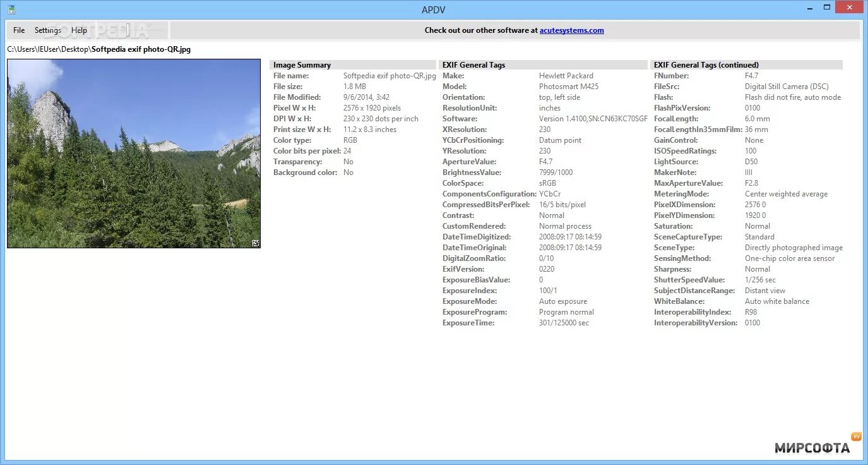Select the ExposureTime value 301/125000 sec
The height and width of the screenshot is (465, 868).
[x=564, y=323]
